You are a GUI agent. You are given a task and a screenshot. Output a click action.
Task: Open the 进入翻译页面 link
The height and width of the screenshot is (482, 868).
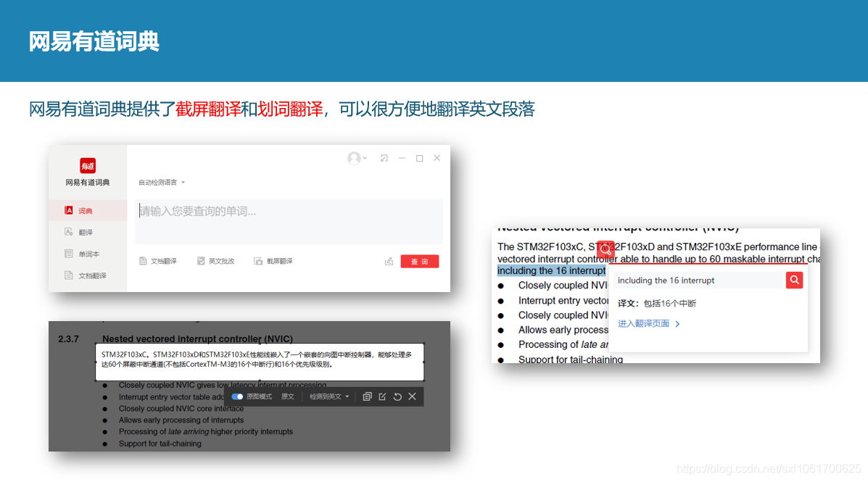click(649, 324)
